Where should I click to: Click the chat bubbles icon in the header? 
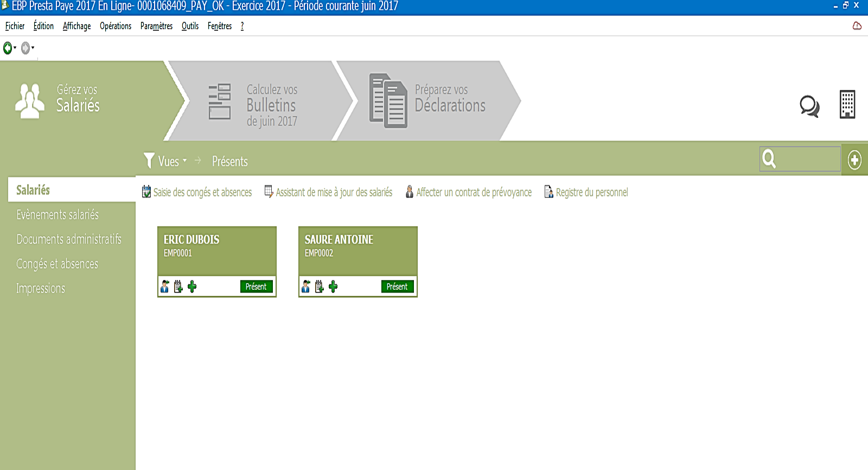809,106
